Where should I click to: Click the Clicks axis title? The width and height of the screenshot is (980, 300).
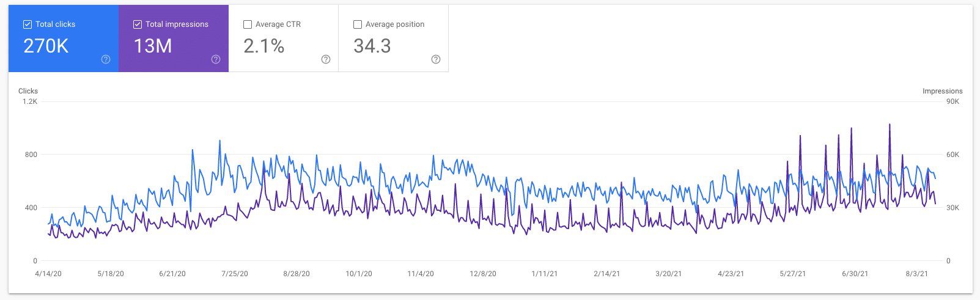28,91
